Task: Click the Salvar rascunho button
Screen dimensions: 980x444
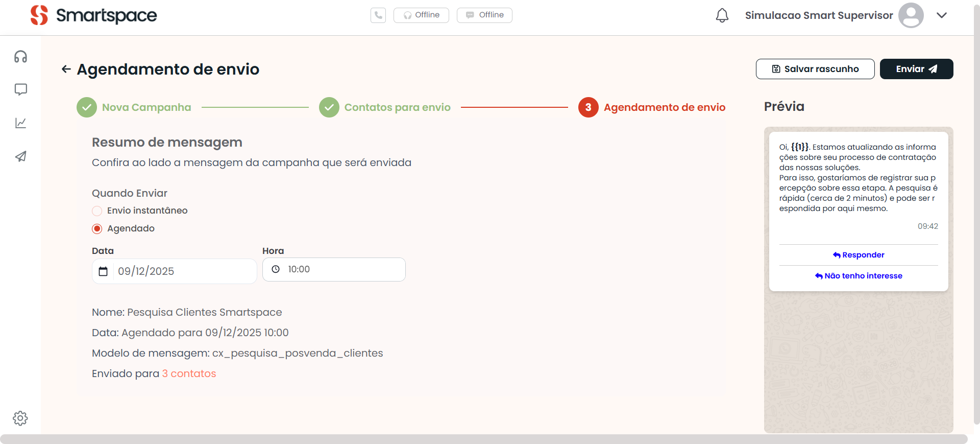Action: click(815, 69)
